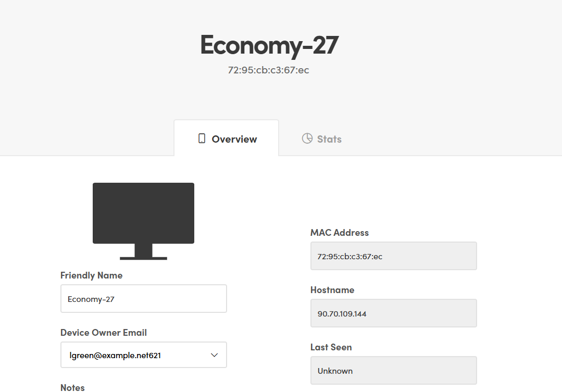Open the Device Owner Email dropdown

143,355
